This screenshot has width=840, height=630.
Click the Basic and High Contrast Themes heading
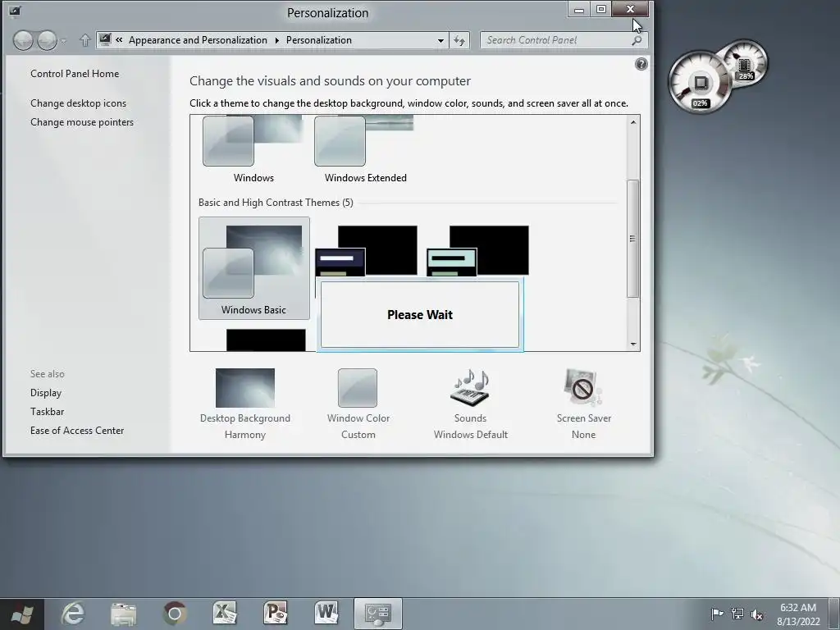[x=276, y=203]
